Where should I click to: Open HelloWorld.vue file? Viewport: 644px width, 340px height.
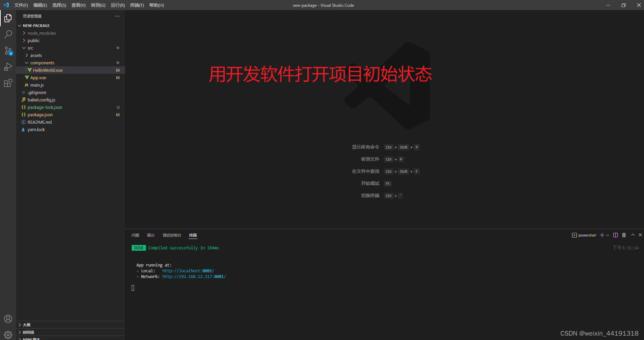[71, 70]
